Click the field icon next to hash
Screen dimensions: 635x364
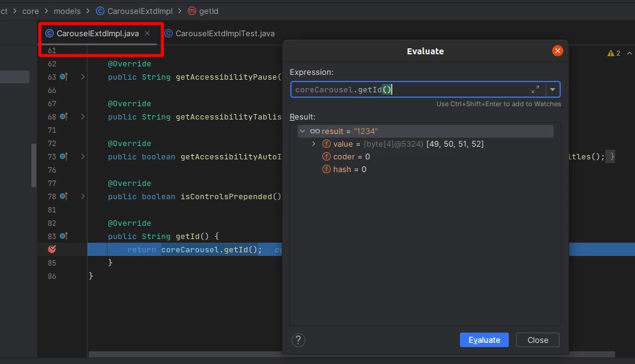[x=326, y=169]
